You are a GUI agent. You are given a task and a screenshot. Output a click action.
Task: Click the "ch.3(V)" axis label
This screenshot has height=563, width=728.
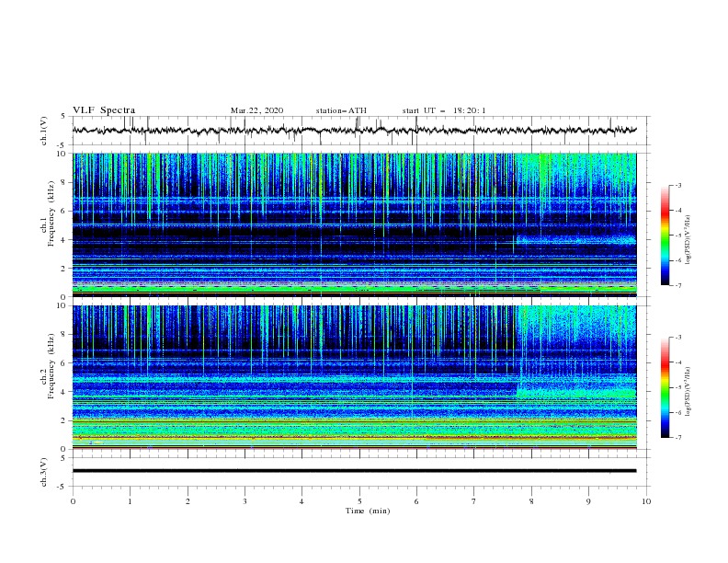[x=44, y=472]
